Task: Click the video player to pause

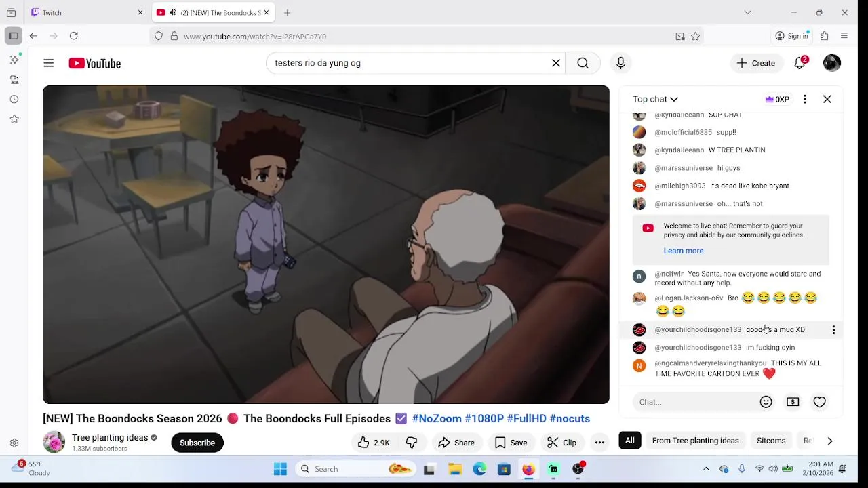Action: 326,244
